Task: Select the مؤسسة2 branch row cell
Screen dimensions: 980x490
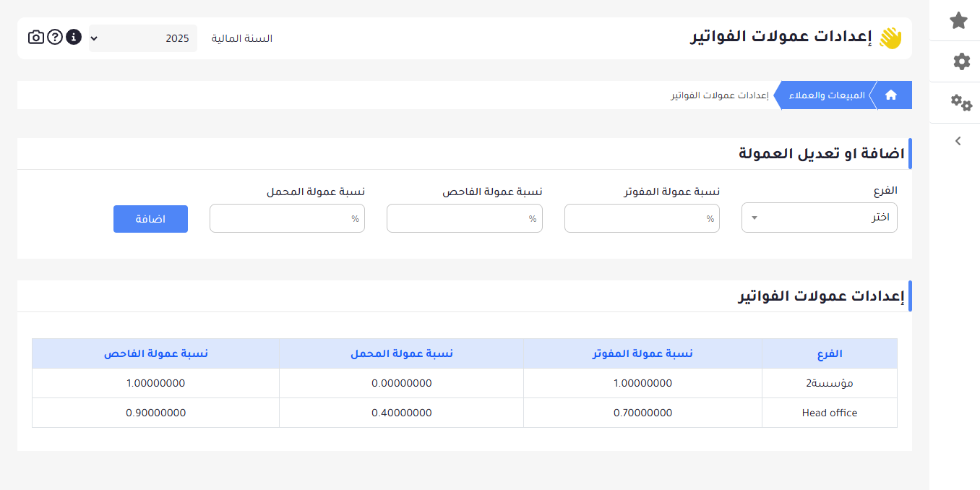Action: (x=830, y=383)
